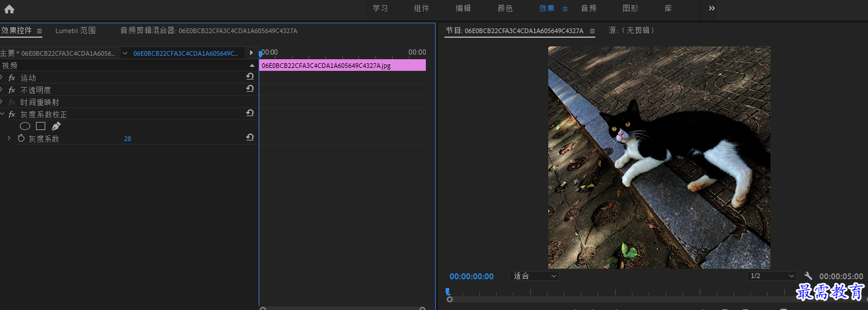Toggle the timeline view triangle button
Viewport: 868px width, 310px height.
point(251,53)
